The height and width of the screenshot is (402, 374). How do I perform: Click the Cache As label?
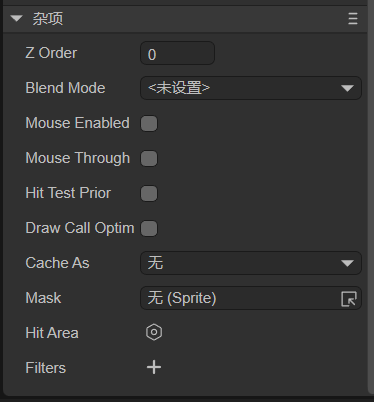point(57,263)
